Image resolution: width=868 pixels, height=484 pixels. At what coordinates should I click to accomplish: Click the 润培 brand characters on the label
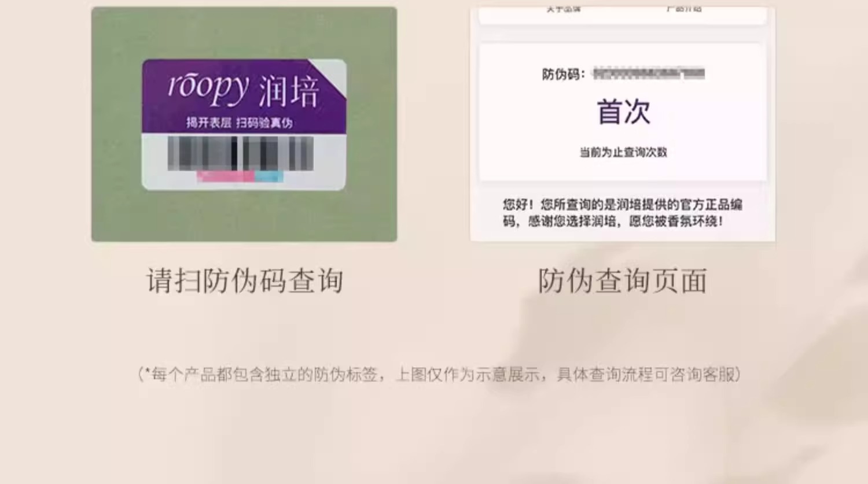pyautogui.click(x=288, y=91)
